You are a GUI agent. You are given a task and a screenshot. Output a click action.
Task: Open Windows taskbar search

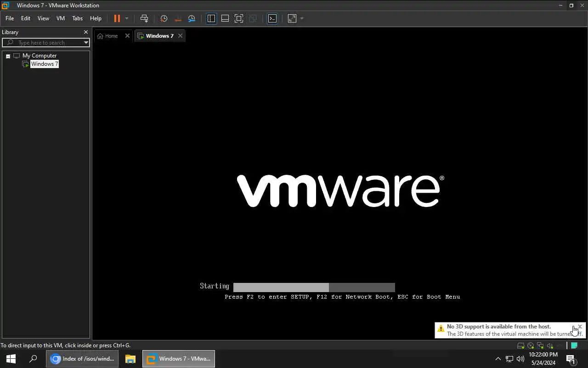[x=33, y=359]
